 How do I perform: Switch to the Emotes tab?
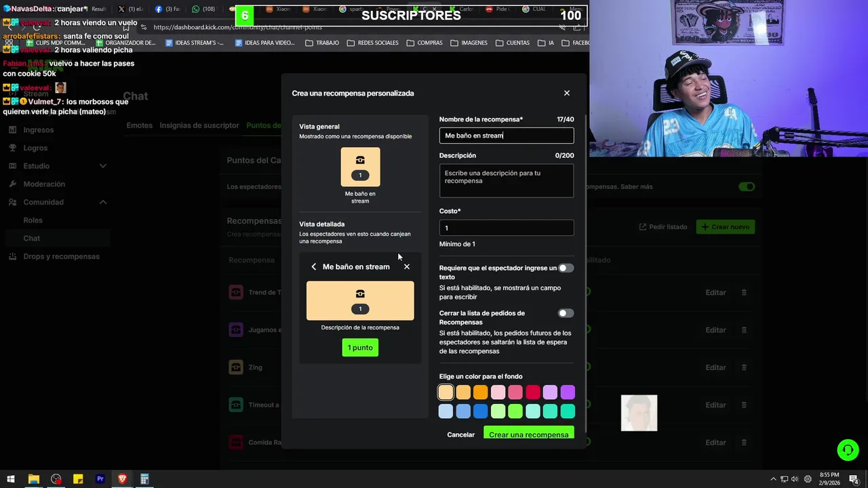139,125
